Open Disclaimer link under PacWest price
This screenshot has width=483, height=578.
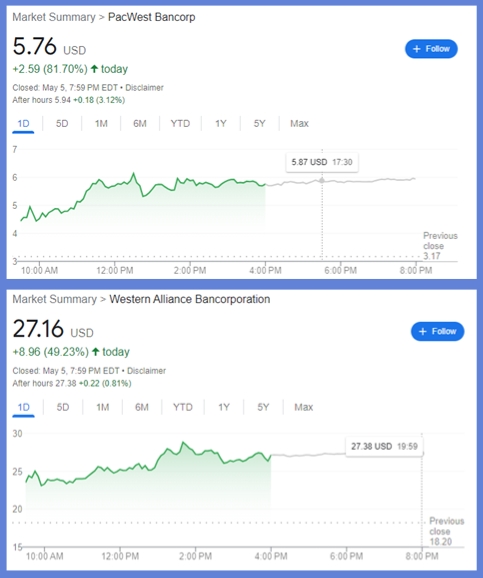144,88
